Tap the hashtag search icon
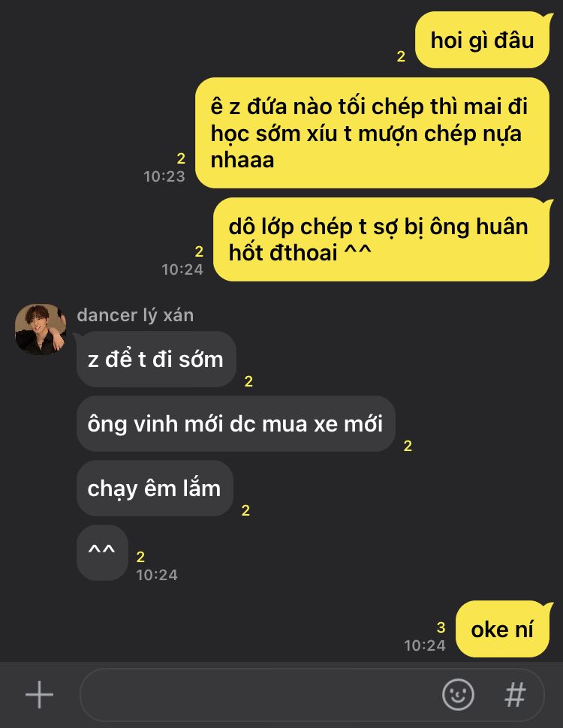Viewport: 563px width, 728px height. pos(515,694)
